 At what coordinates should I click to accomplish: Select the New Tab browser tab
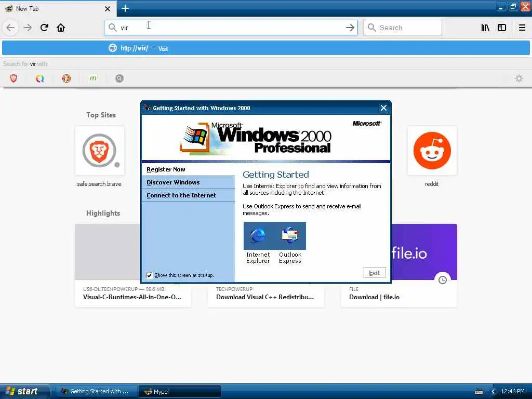click(x=58, y=9)
